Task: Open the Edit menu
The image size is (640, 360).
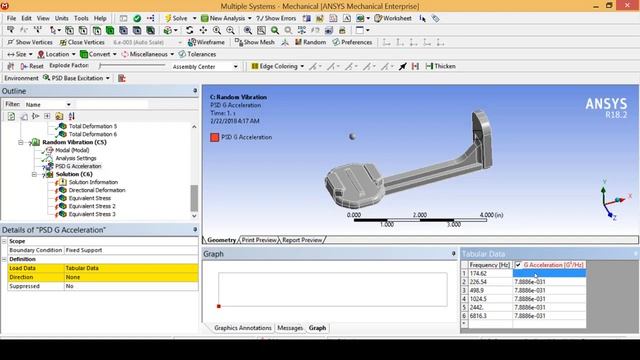Action: click(27, 18)
